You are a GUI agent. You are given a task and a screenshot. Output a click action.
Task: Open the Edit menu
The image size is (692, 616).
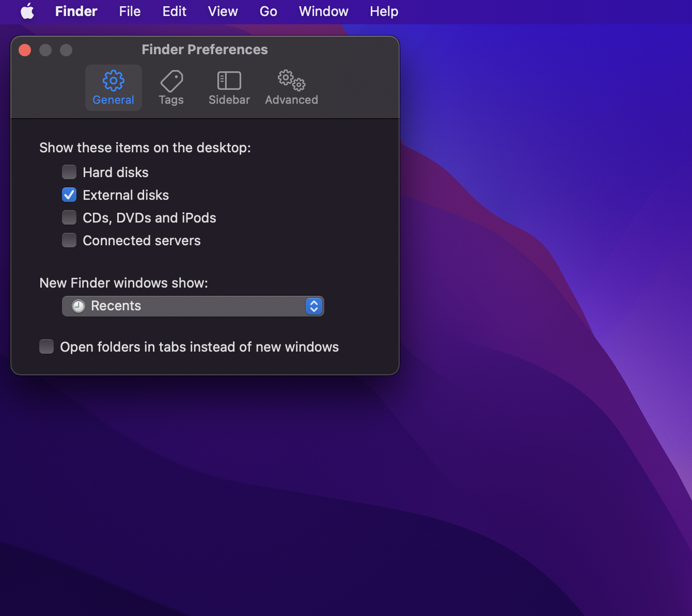point(174,11)
